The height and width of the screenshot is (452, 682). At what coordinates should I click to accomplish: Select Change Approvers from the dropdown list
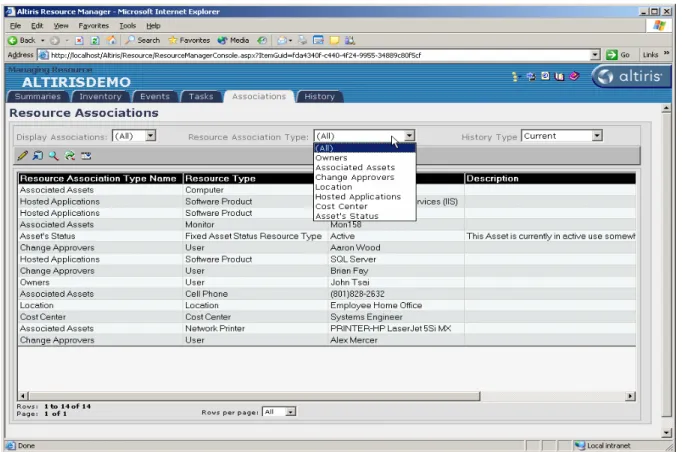(364, 177)
